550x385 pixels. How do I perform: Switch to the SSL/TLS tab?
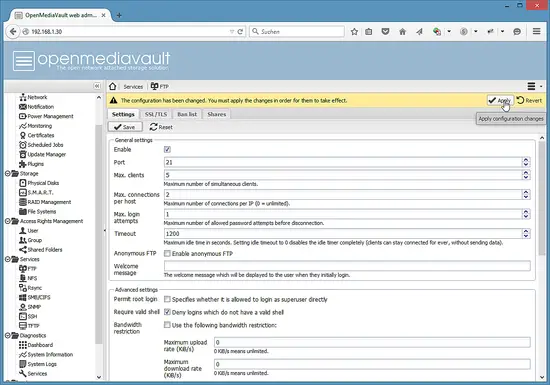coord(156,114)
